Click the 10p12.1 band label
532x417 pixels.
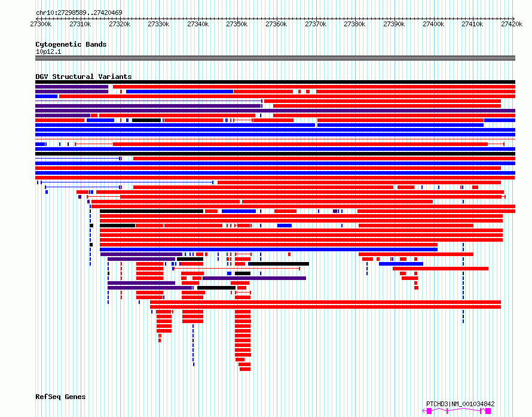click(48, 51)
